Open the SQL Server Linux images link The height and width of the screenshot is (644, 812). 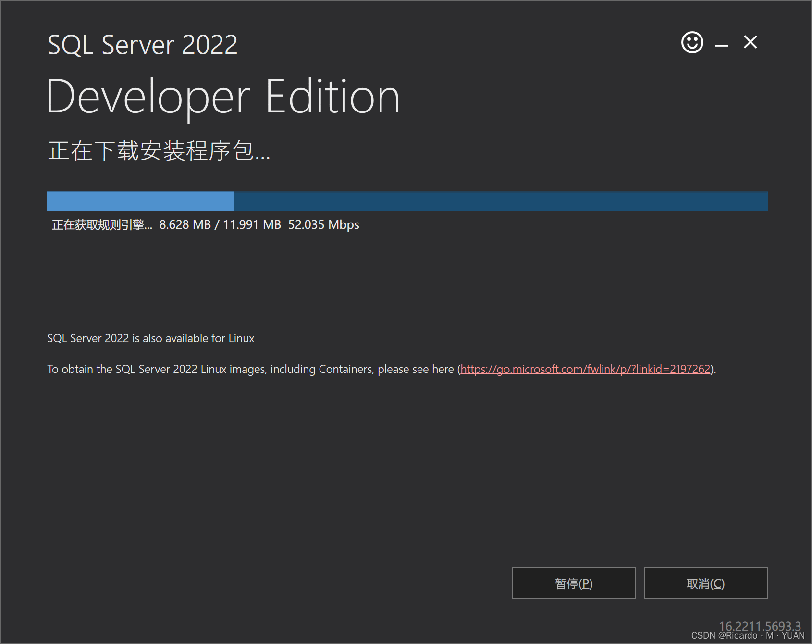pos(585,369)
